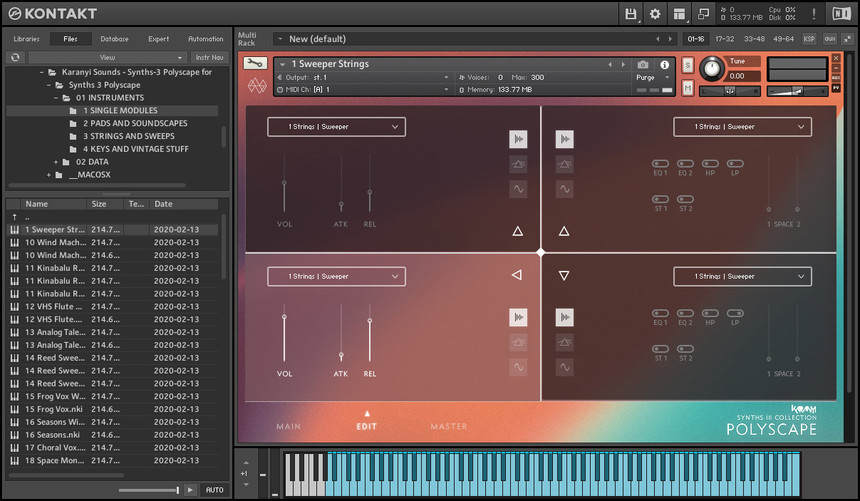Image resolution: width=860 pixels, height=501 pixels.
Task: Click the Tune knob
Action: coord(711,69)
